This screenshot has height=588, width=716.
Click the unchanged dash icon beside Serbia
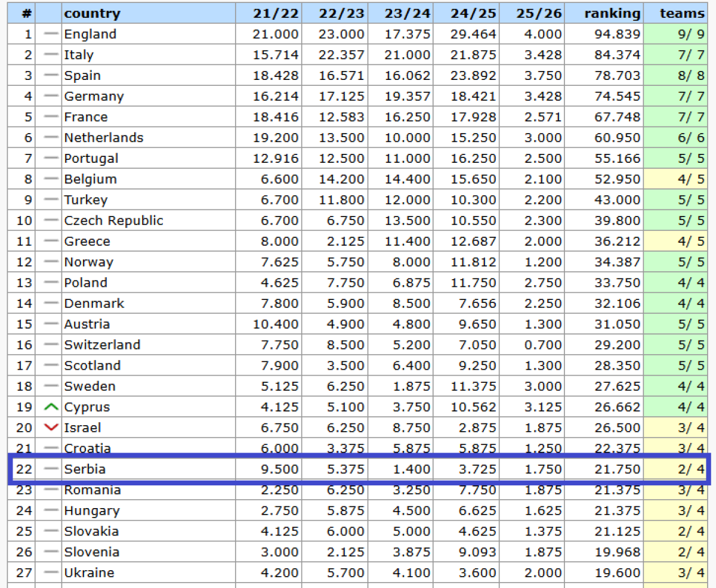pos(52,469)
